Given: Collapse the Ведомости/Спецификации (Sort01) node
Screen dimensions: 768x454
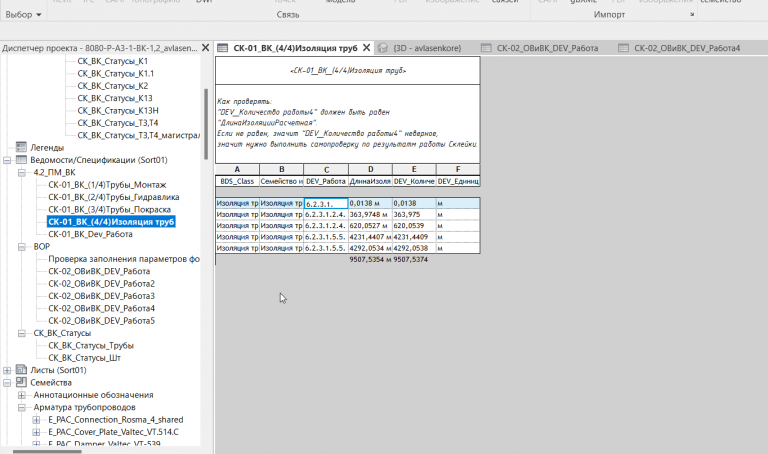Looking at the screenshot, I should click(7, 160).
